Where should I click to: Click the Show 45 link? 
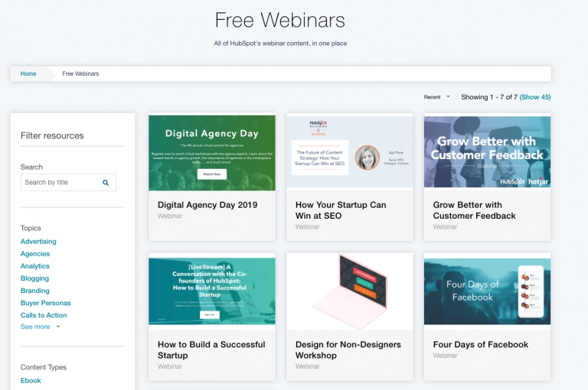tap(535, 97)
